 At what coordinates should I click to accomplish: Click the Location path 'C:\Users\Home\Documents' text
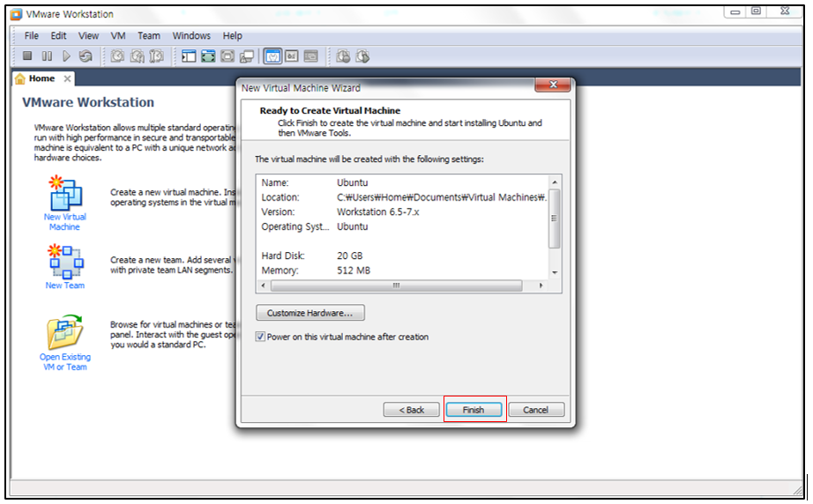(x=441, y=197)
